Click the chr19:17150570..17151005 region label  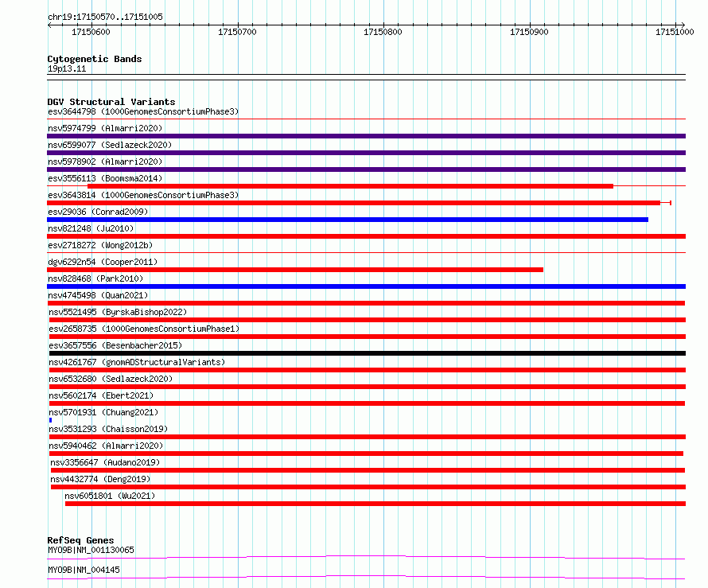(x=105, y=17)
